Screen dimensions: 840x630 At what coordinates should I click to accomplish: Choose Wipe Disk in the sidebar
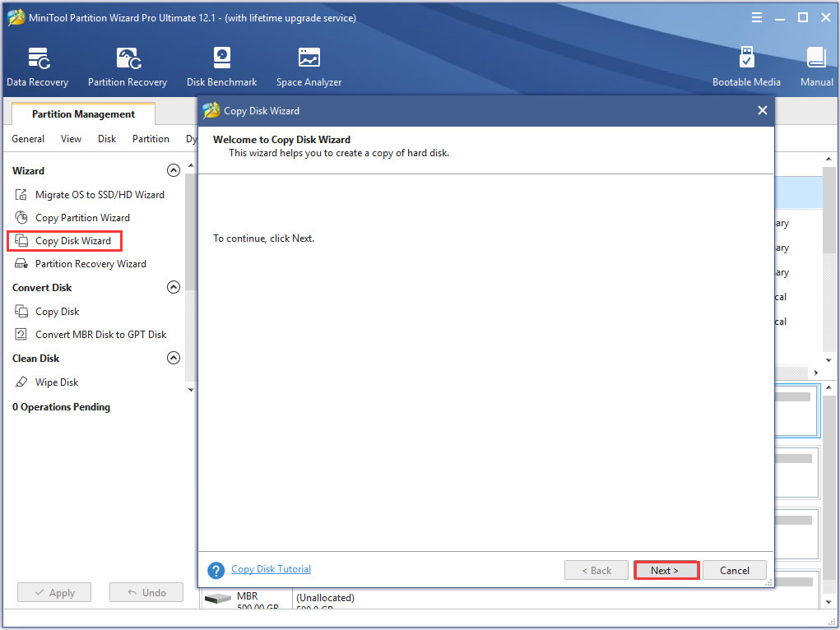[x=57, y=382]
